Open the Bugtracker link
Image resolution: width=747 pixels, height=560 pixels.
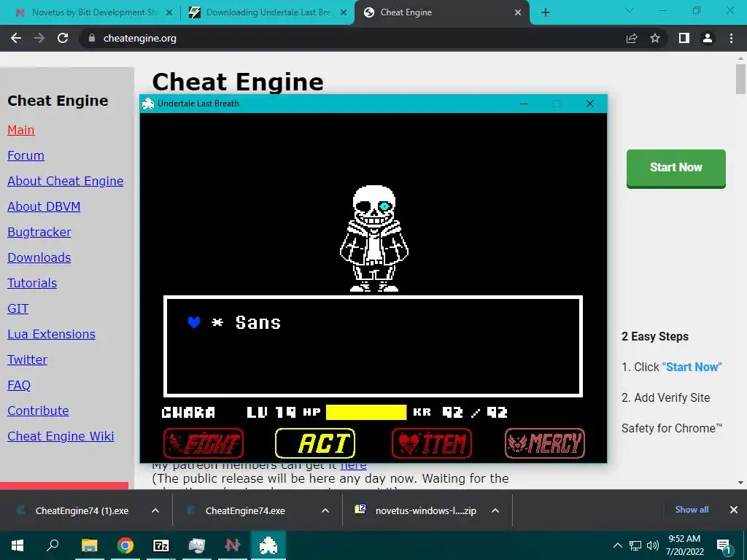tap(39, 232)
